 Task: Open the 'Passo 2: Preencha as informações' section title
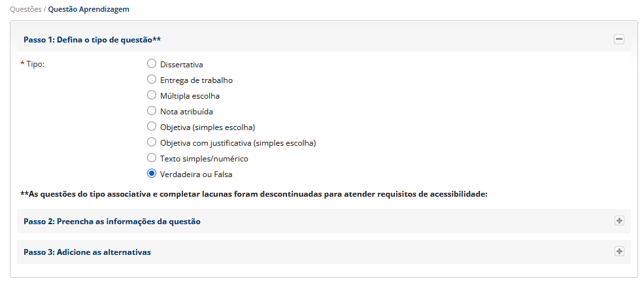[x=112, y=222]
